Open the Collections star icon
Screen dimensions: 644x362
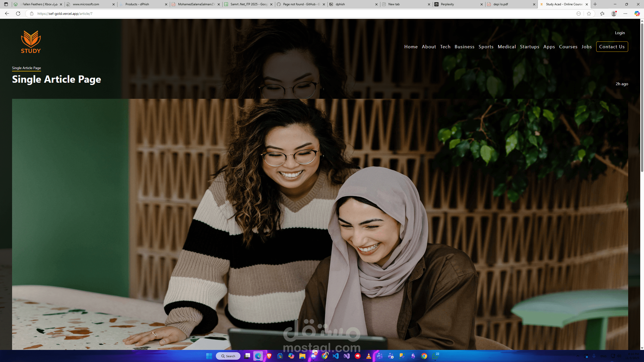602,14
